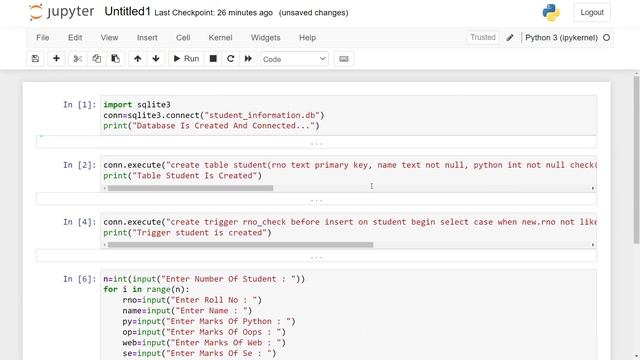Move selected cell up arrow

coord(138,59)
